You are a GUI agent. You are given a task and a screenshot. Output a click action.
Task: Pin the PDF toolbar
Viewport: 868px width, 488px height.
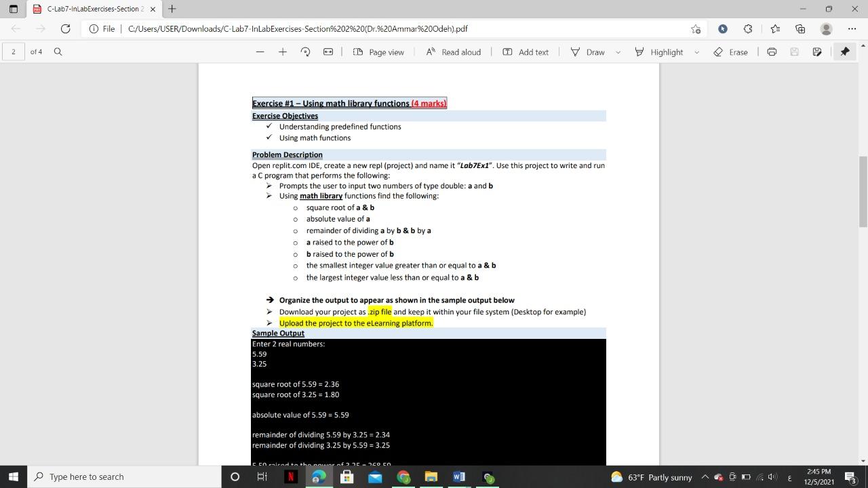pos(845,52)
